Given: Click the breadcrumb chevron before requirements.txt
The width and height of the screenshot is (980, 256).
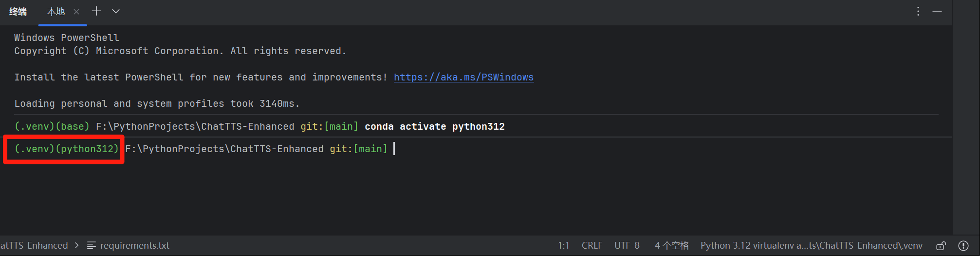Looking at the screenshot, I should [x=77, y=245].
